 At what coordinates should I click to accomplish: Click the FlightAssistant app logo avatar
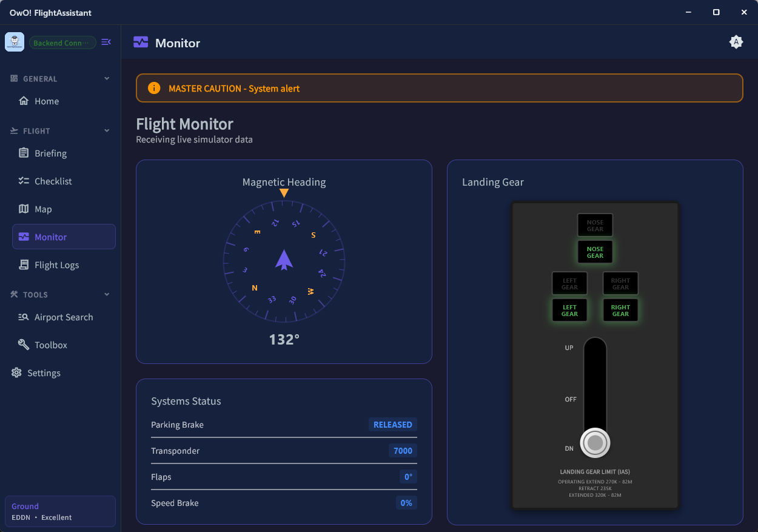[15, 42]
